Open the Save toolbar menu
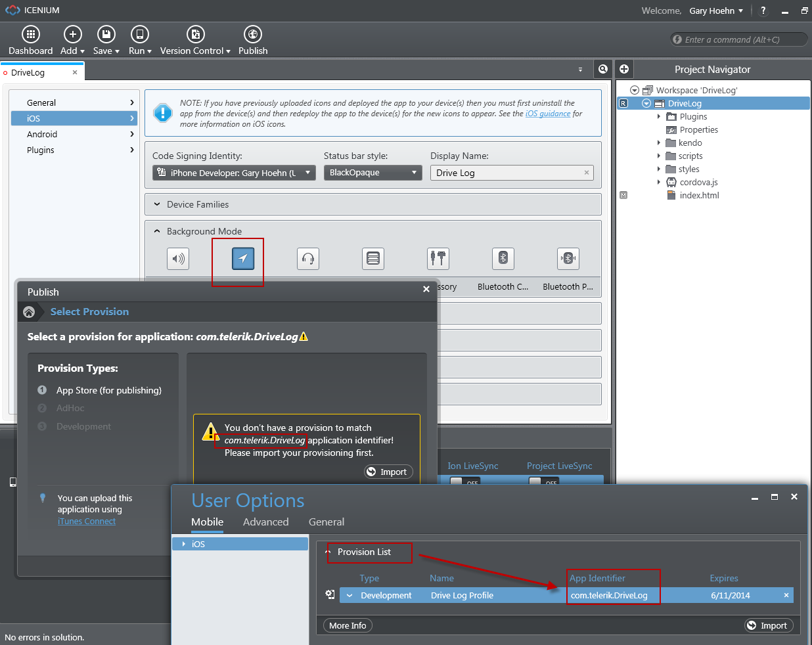This screenshot has width=812, height=645. click(106, 41)
